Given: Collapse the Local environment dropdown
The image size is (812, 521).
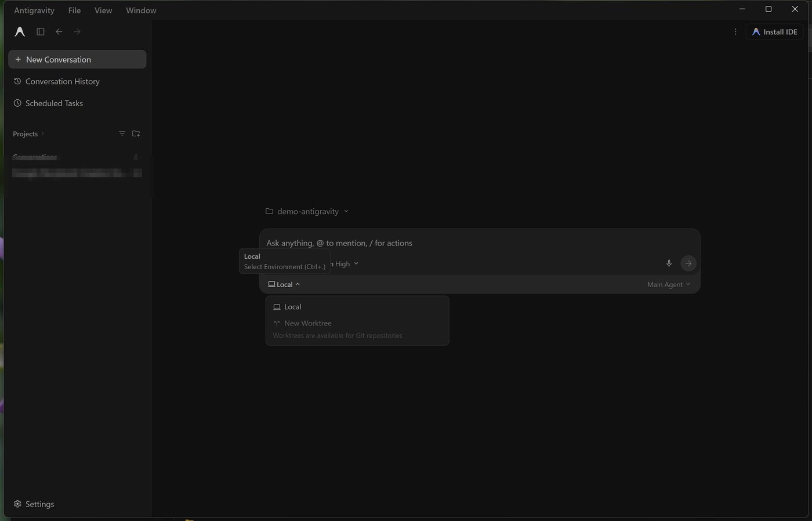Looking at the screenshot, I should [x=284, y=284].
